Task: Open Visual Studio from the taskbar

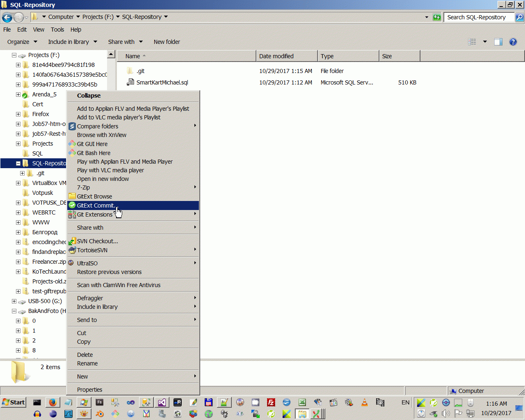Action: point(162,402)
